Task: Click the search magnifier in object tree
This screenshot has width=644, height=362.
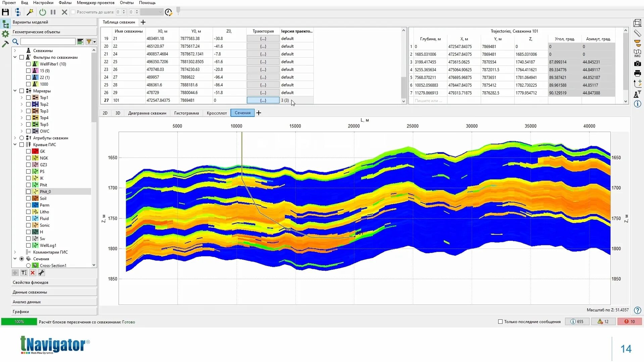Action: [15, 42]
